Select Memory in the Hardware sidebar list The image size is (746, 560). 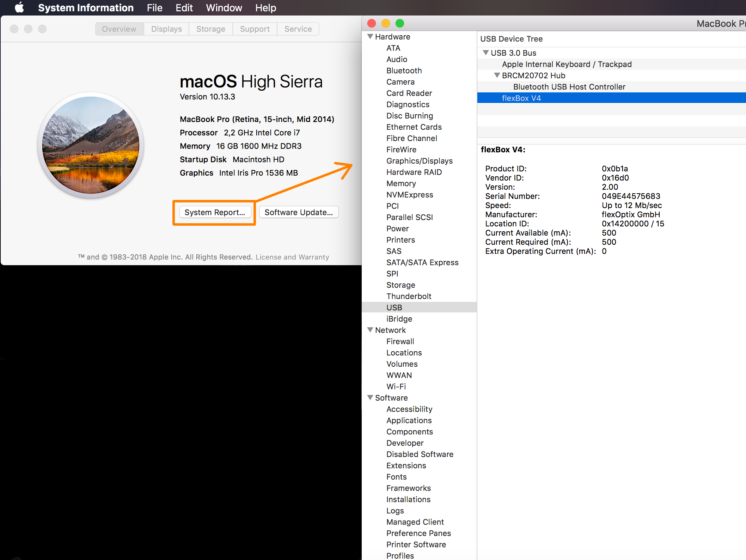[401, 183]
